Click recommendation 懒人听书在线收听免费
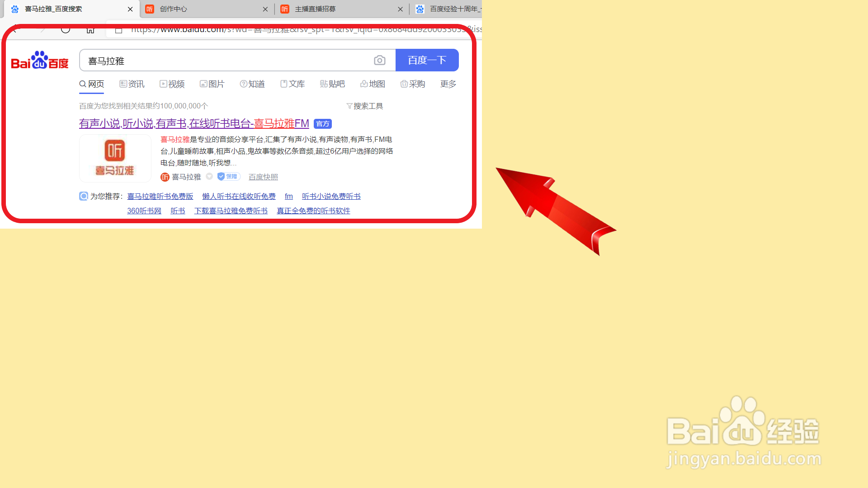The height and width of the screenshot is (488, 868). 239,196
